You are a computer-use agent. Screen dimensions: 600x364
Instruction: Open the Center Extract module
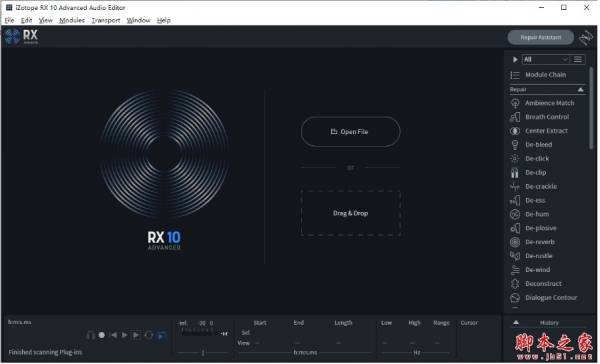pyautogui.click(x=540, y=131)
